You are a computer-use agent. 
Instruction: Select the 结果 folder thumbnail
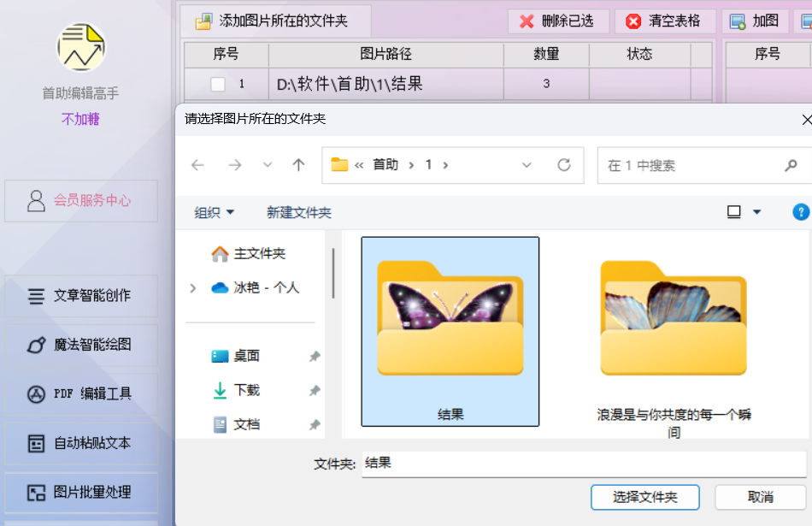pyautogui.click(x=450, y=332)
